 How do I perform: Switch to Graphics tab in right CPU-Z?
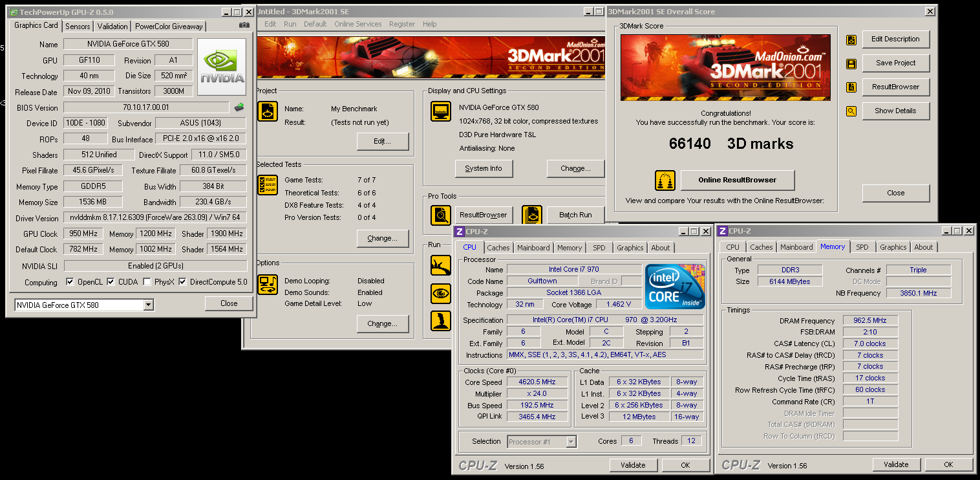point(893,247)
